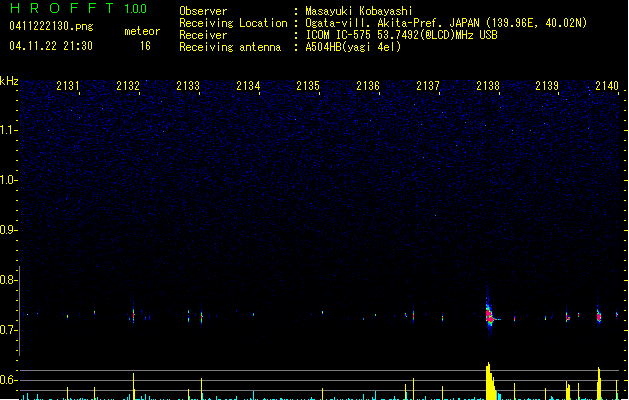Click the Observer label
The image size is (629, 400).
(203, 11)
